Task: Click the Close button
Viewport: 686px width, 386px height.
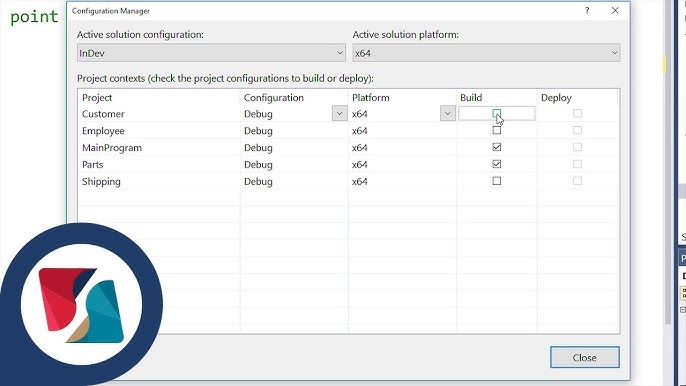Action: coord(584,358)
